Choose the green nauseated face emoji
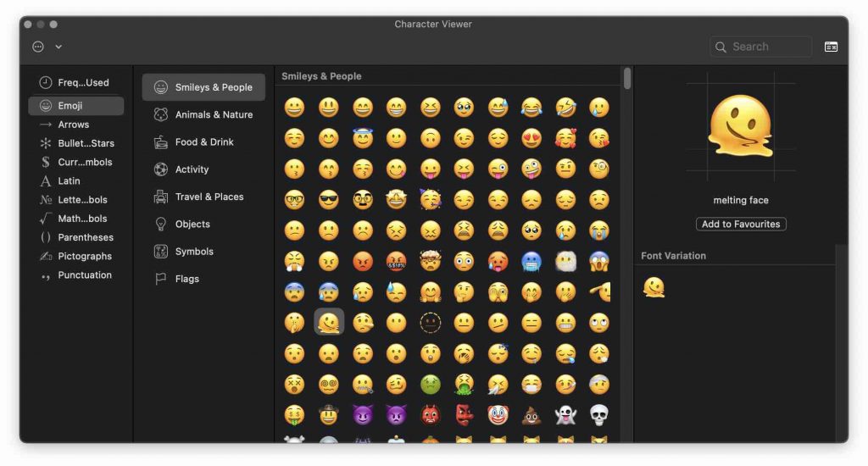Viewport: 868px width, 466px height. [x=430, y=384]
